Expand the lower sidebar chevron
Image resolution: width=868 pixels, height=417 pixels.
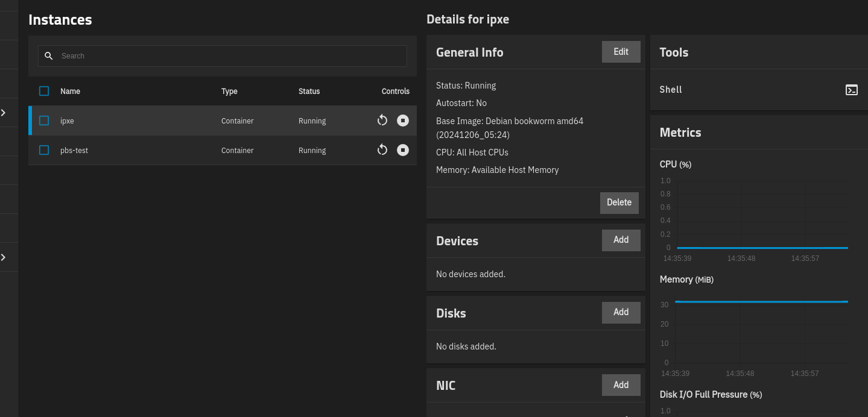[4, 257]
